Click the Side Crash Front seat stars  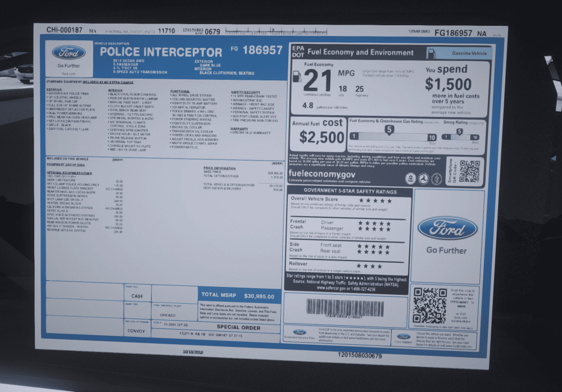pyautogui.click(x=374, y=247)
